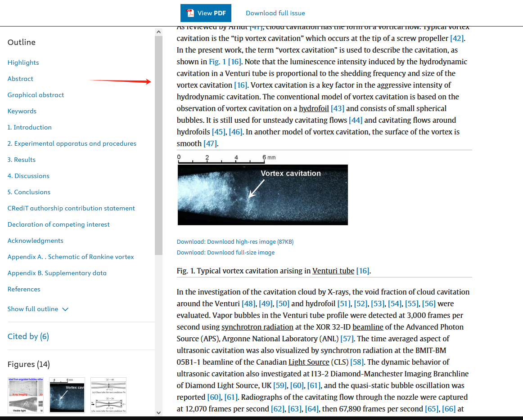
Task: Open 5. Conclusions section
Action: 29,192
